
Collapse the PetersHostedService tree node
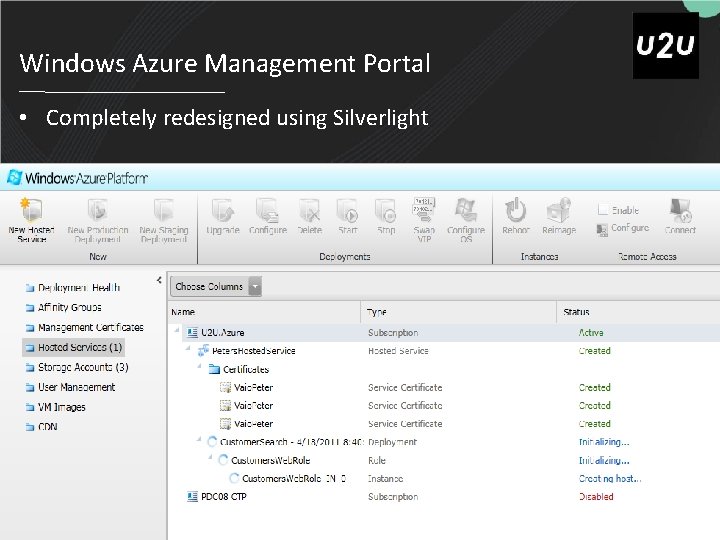click(188, 348)
